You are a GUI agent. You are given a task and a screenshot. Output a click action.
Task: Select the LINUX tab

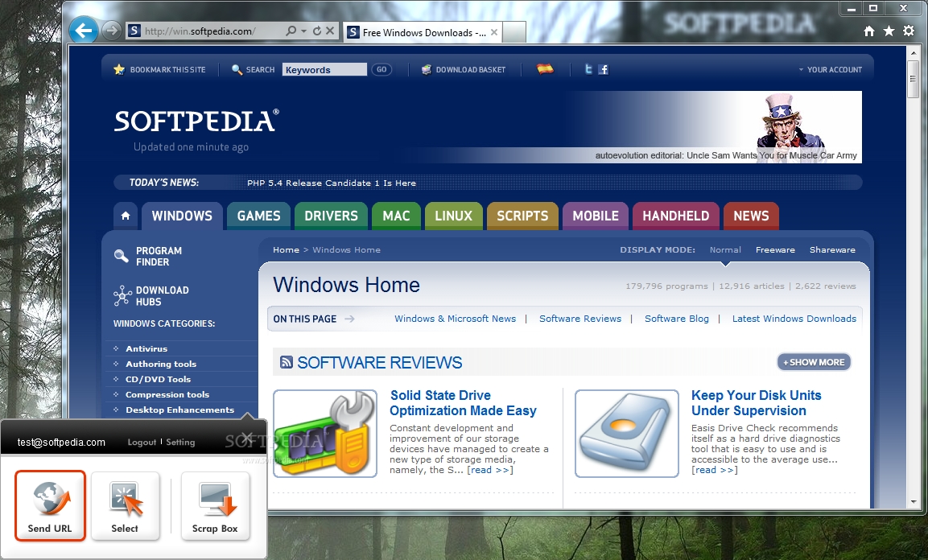click(453, 216)
